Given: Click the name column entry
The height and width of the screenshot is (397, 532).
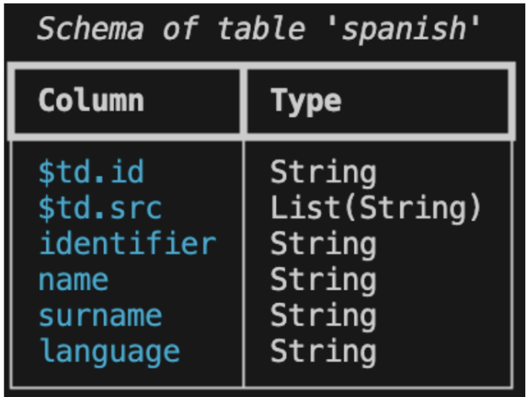Looking at the screenshot, I should click(73, 280).
